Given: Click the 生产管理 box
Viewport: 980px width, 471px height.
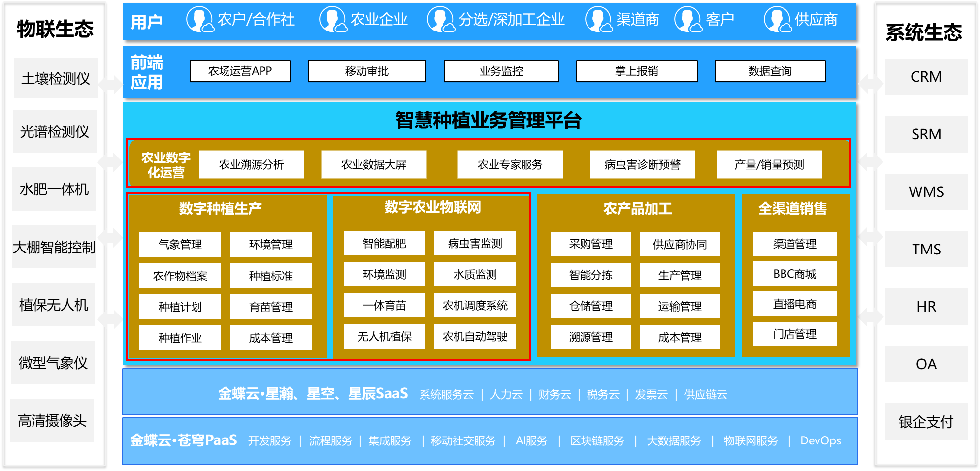Looking at the screenshot, I should pos(680,275).
